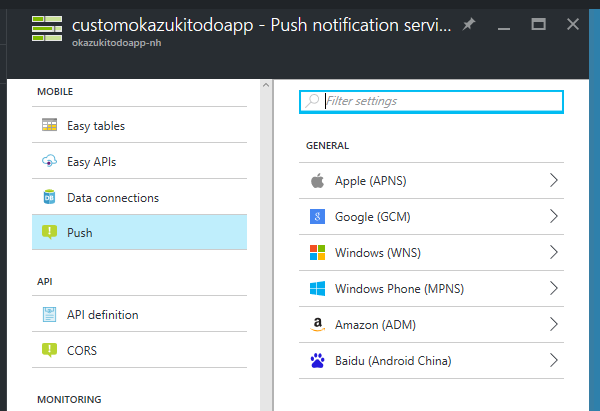This screenshot has width=600, height=411.
Task: Expand Amazon (ADM) chevron arrow
Action: [553, 324]
